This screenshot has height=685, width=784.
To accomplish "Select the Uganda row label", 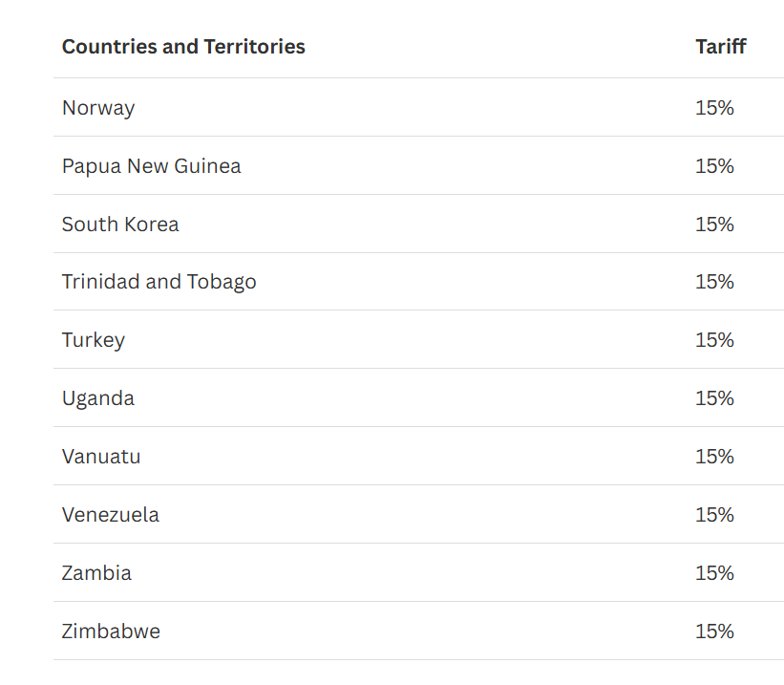I will [x=98, y=398].
